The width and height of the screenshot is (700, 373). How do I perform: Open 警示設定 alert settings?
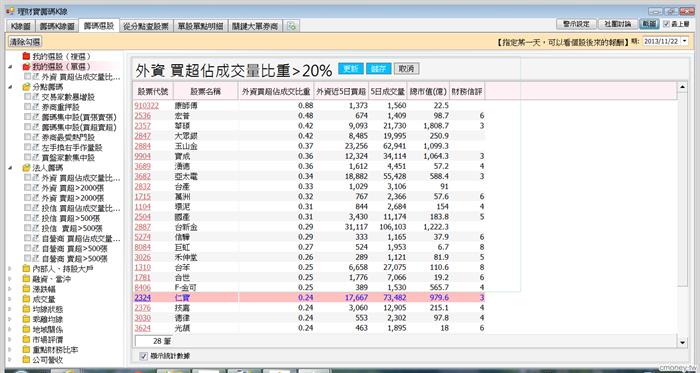pyautogui.click(x=576, y=24)
